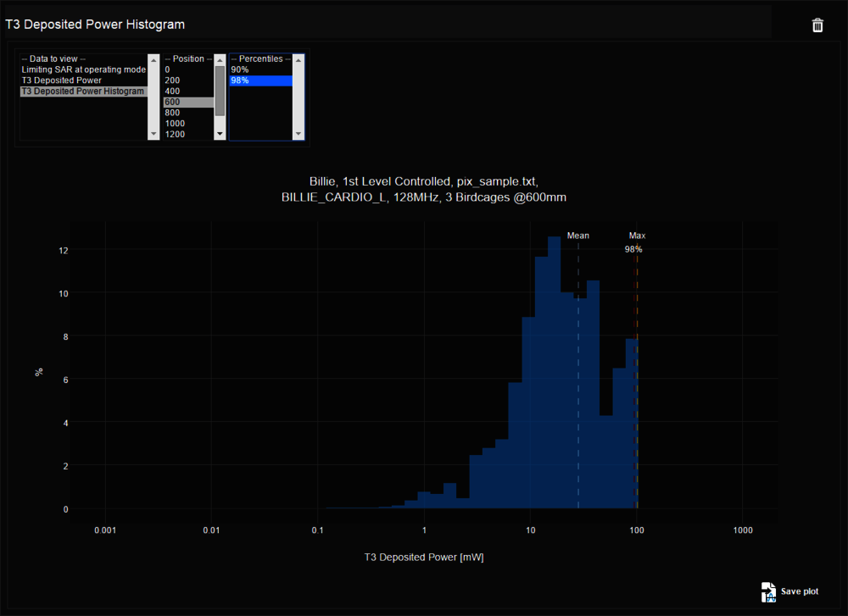848x616 pixels.
Task: Select position 800
Action: pos(172,113)
